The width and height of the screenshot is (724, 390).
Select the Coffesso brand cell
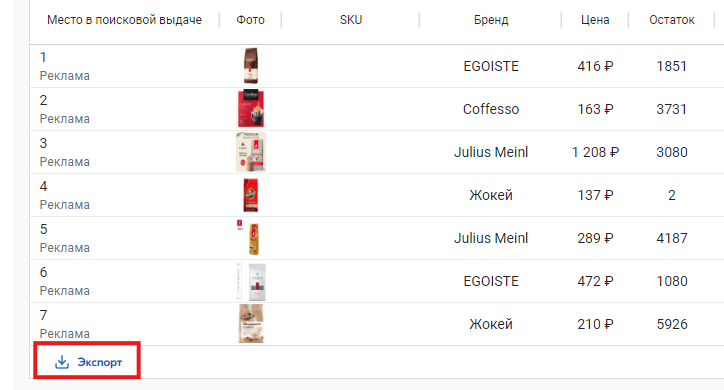point(491,109)
